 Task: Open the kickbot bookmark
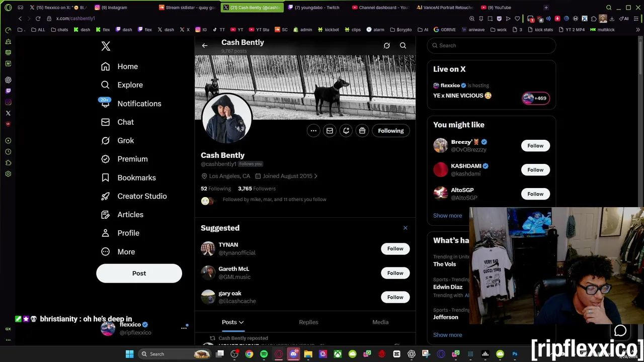328,30
